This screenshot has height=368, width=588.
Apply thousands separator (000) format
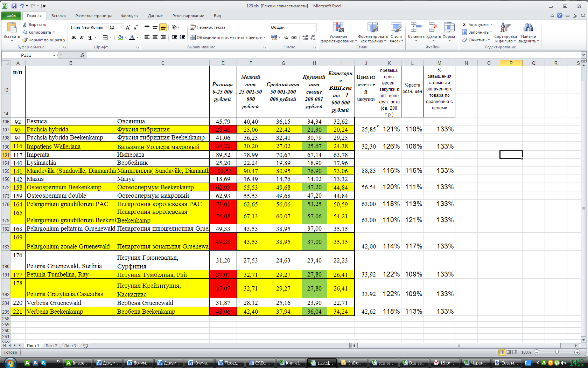[294, 38]
